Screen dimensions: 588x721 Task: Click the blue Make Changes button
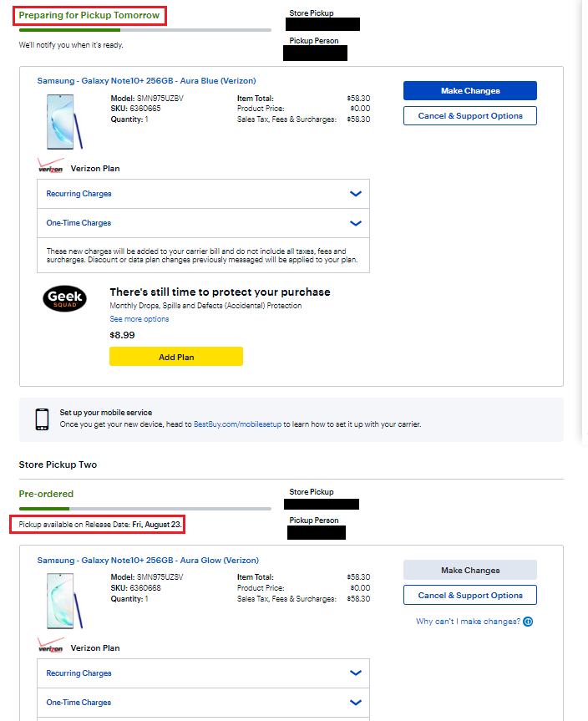[x=470, y=90]
